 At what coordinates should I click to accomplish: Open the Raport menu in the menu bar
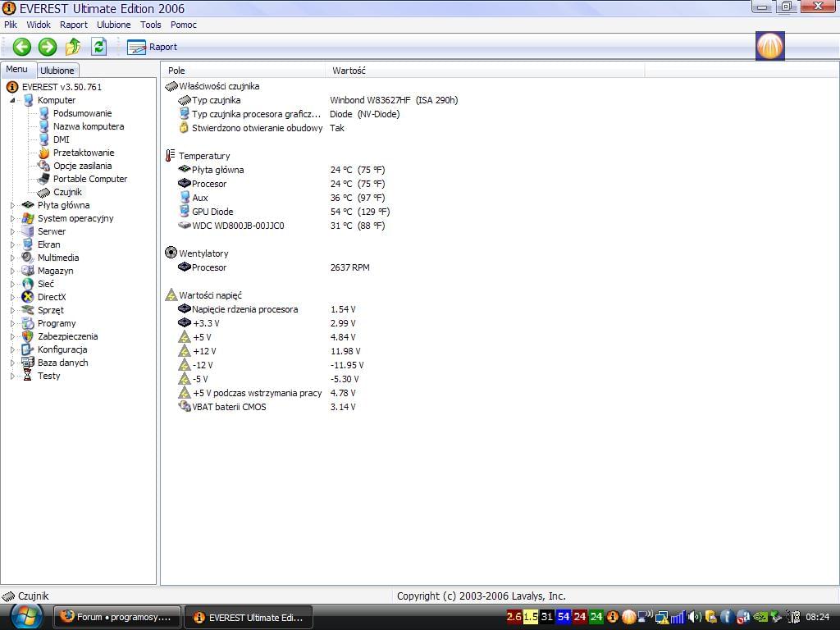coord(73,25)
